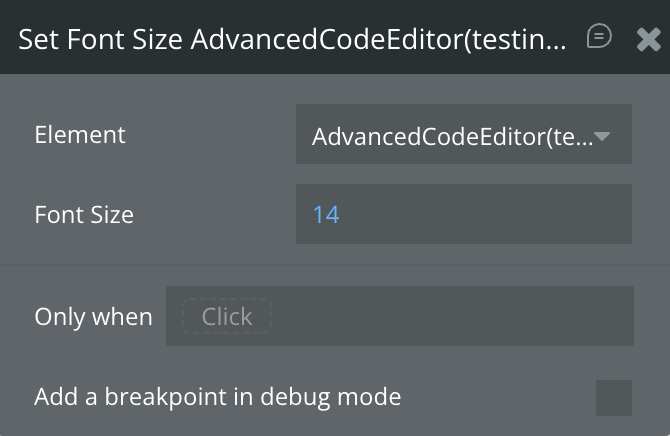
Task: Toggle the breakpoint in debug mode checkbox
Action: (613, 397)
